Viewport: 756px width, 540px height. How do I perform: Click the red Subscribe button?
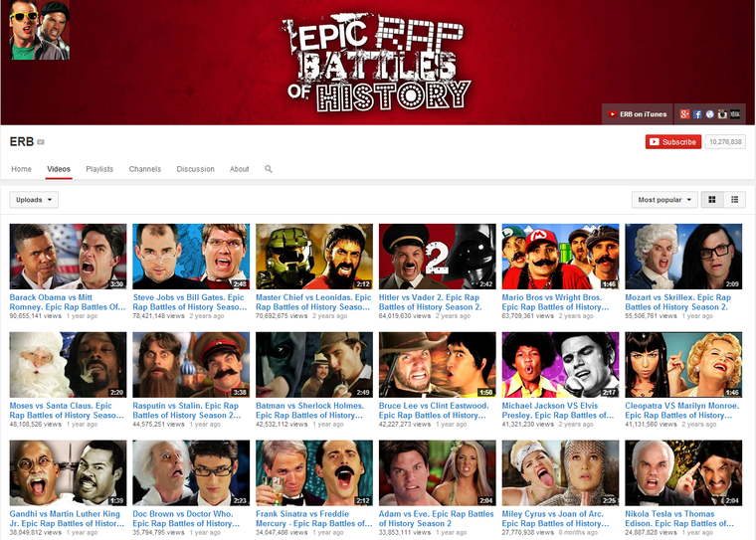[x=673, y=142]
